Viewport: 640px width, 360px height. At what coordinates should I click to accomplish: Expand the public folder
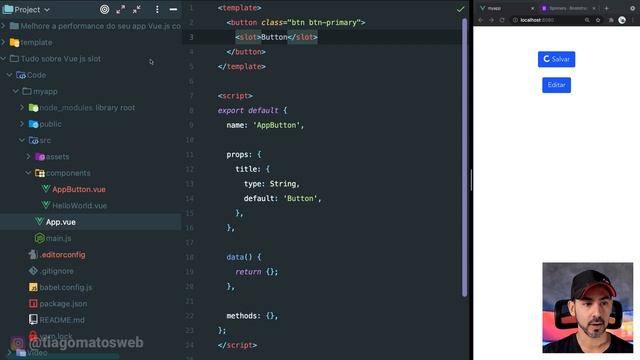22,124
